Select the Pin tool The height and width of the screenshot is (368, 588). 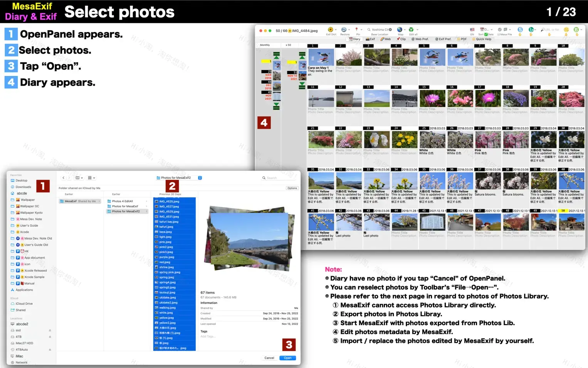[356, 30]
